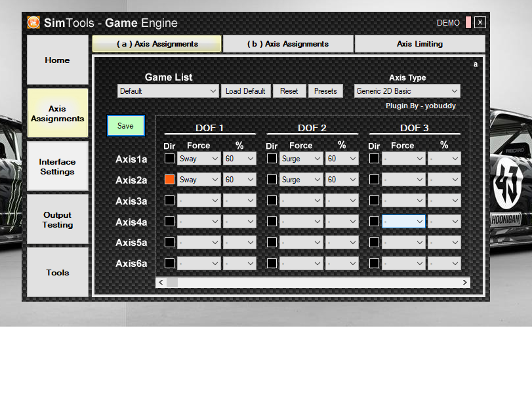Click the DEMO label in title bar
Screen dimensions: 532x404
(448, 23)
